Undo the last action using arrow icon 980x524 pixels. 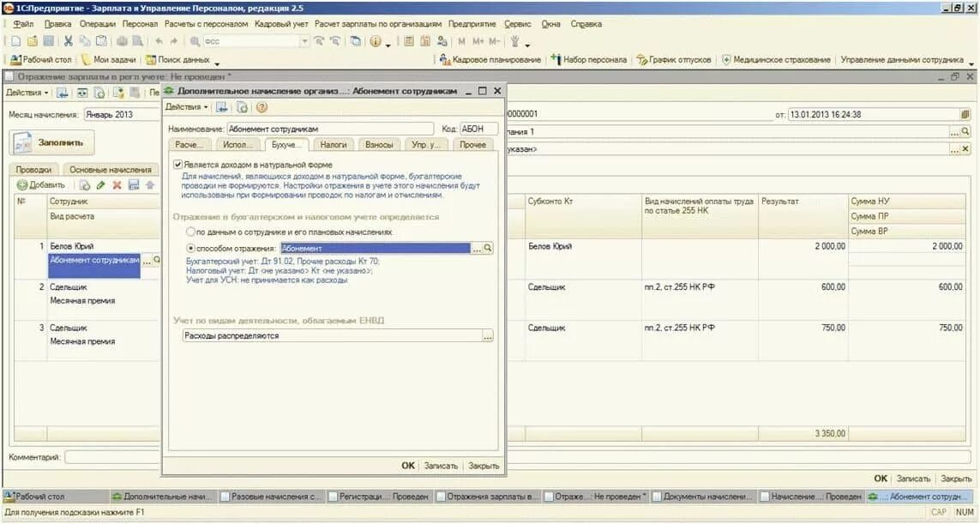(159, 41)
